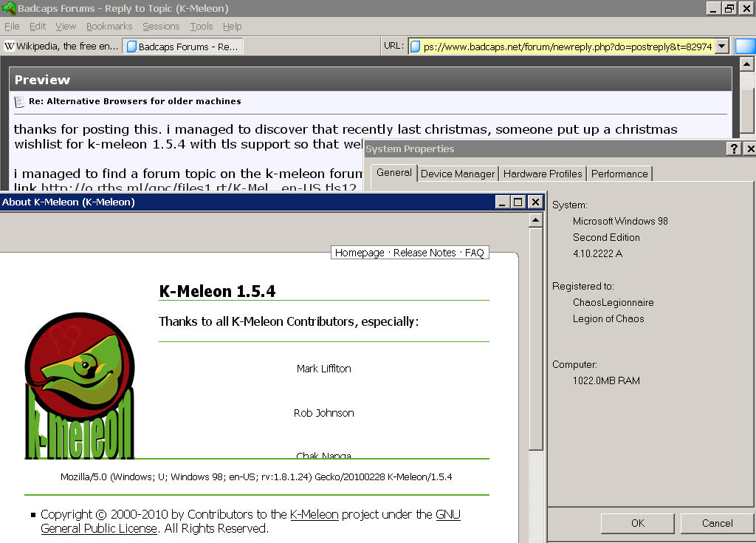Click the blue button right of URL bar
The height and width of the screenshot is (543, 756).
(x=746, y=47)
